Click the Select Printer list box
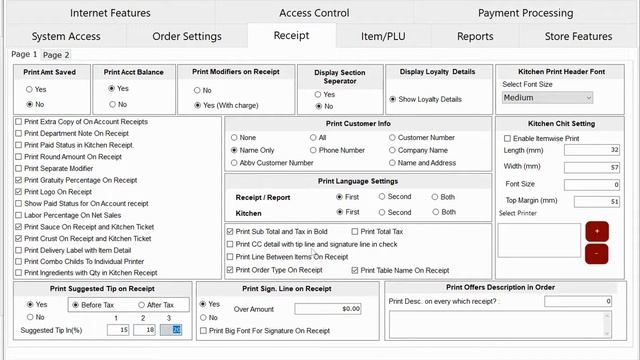 (x=539, y=240)
